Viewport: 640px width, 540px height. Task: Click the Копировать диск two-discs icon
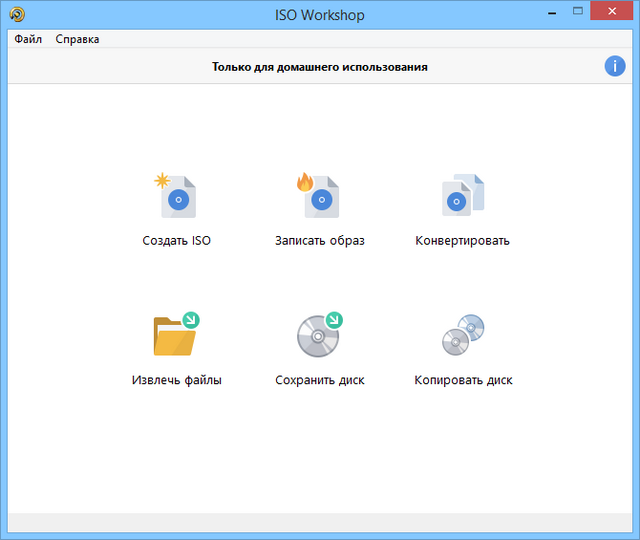[x=463, y=335]
